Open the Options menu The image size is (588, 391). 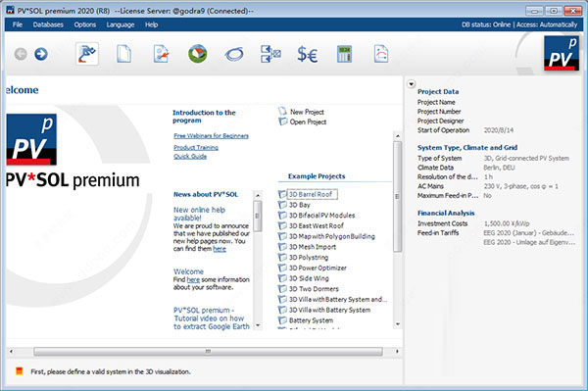point(85,24)
